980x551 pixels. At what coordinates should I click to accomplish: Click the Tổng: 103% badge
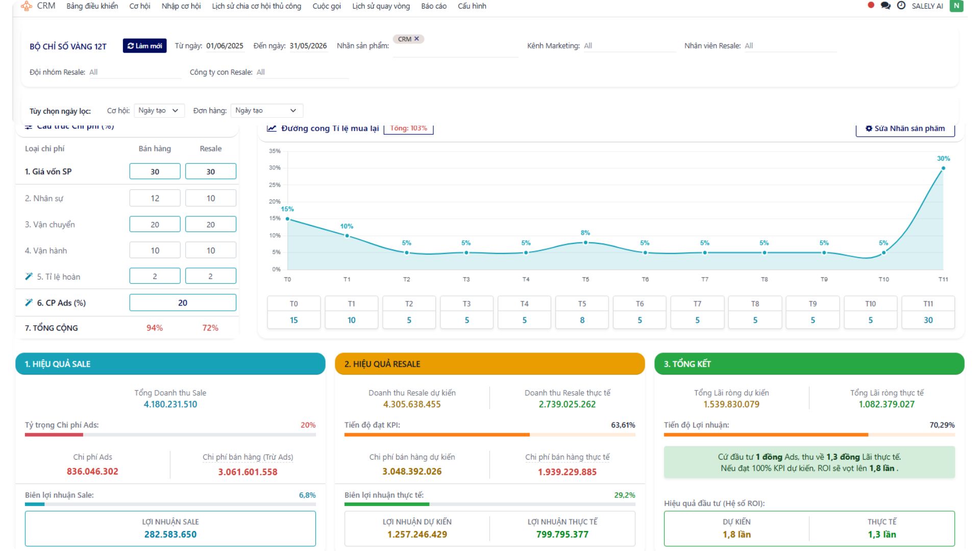408,128
